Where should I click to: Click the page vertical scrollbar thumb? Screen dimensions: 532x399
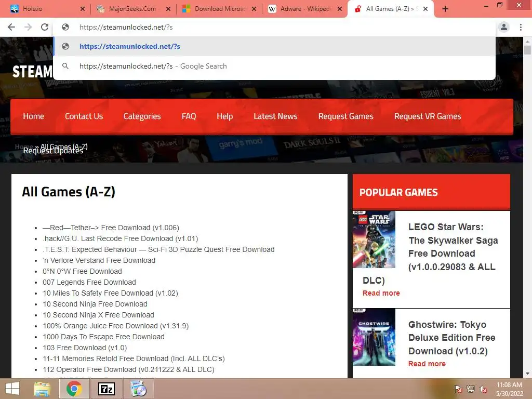pyautogui.click(x=527, y=49)
